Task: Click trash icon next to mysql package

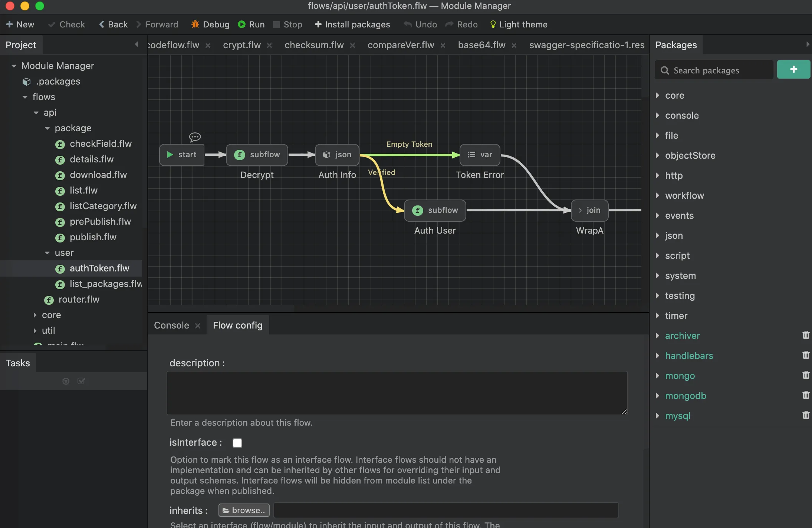Action: click(x=806, y=415)
